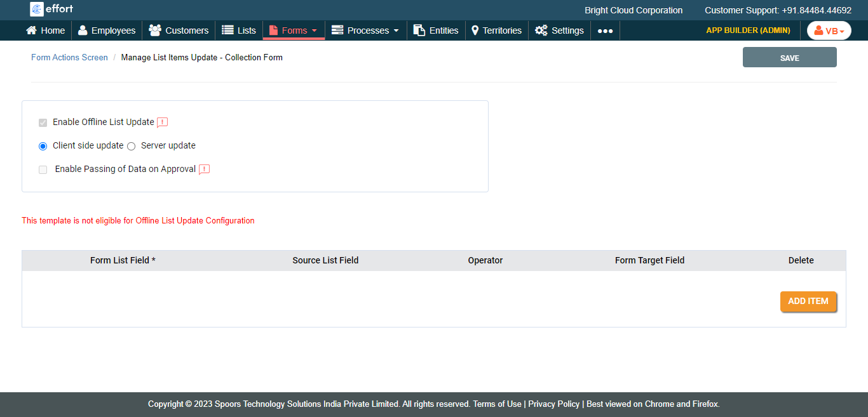Open the VB user profile dropdown
The height and width of the screenshot is (417, 868).
tap(829, 30)
